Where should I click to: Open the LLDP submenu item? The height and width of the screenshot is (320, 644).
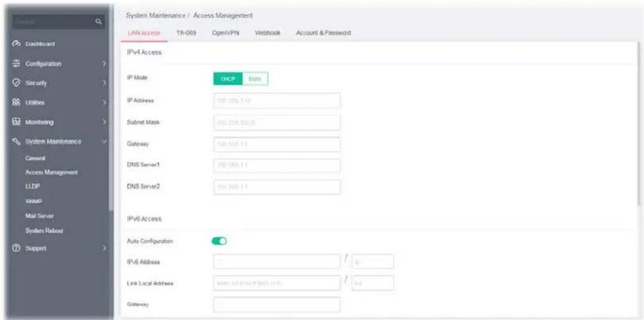tap(32, 187)
